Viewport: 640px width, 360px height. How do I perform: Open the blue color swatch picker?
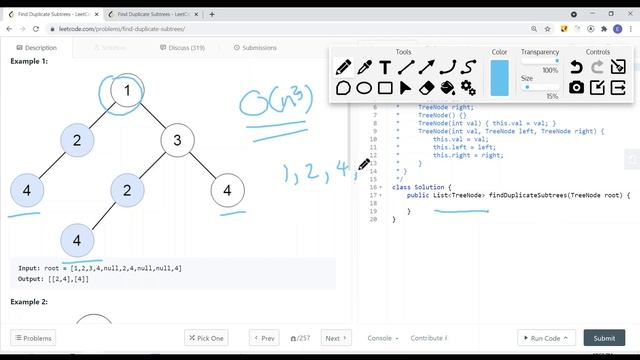pos(499,78)
